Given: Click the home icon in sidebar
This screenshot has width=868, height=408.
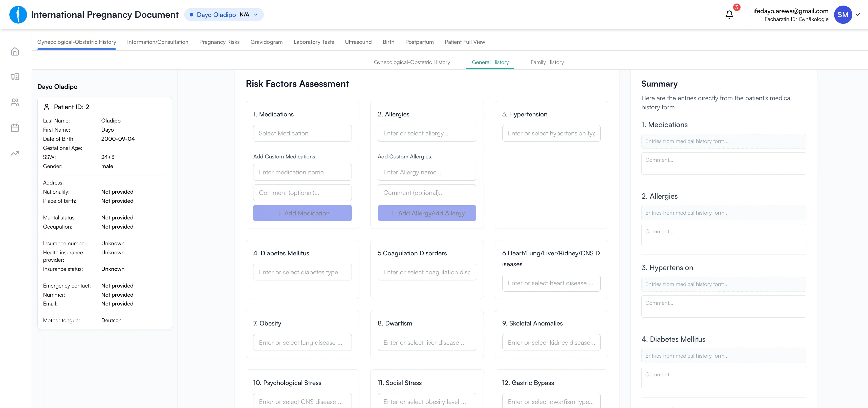Looking at the screenshot, I should point(15,52).
